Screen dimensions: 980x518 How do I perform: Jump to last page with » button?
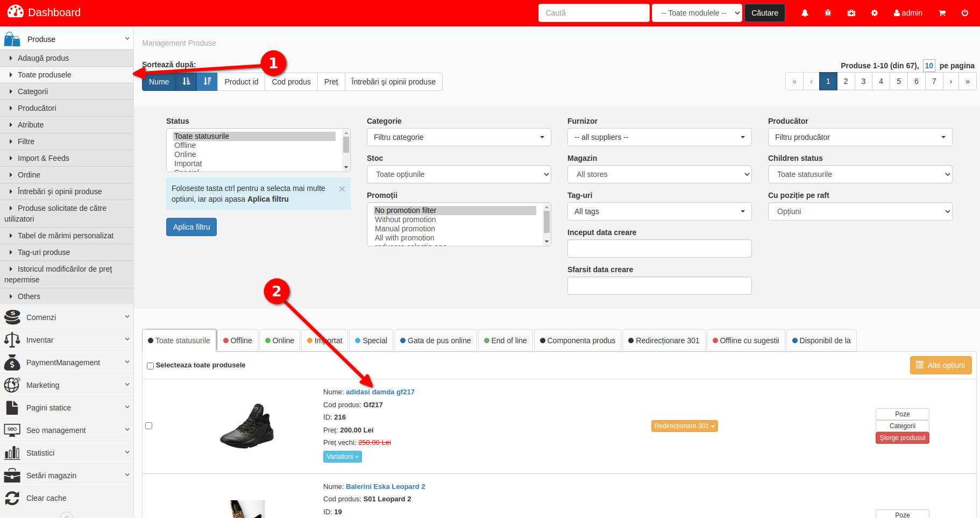968,81
